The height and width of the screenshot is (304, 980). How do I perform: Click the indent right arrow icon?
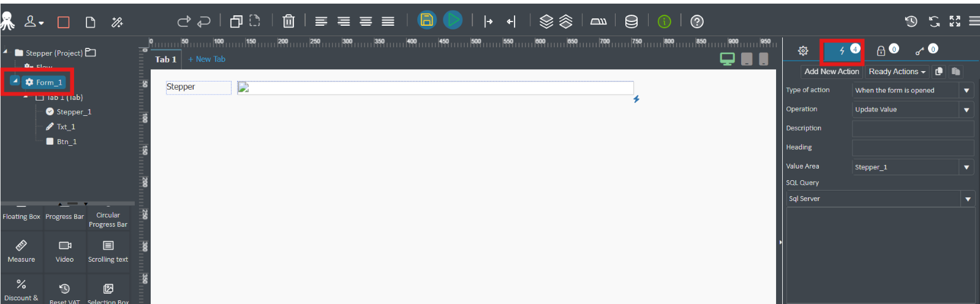coord(488,22)
